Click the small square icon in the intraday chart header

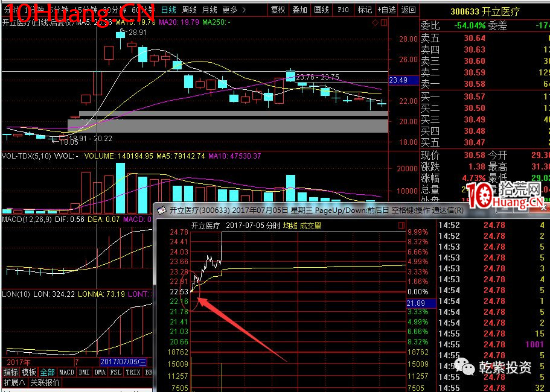(402, 226)
